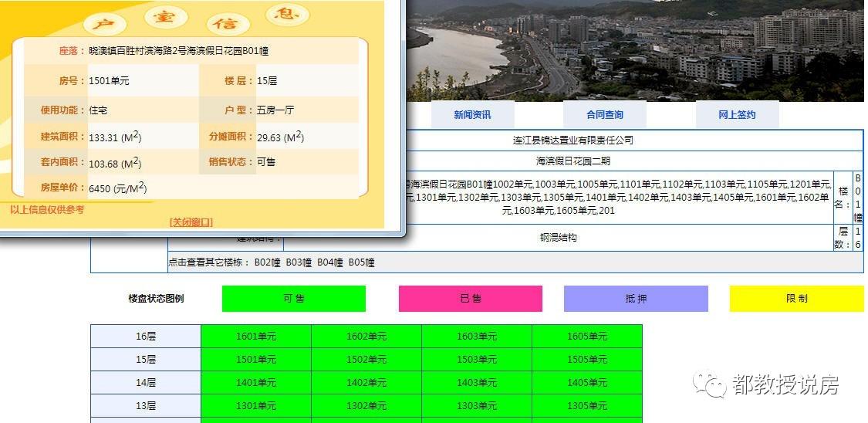View building B05幢
The image size is (868, 423).
tap(362, 262)
